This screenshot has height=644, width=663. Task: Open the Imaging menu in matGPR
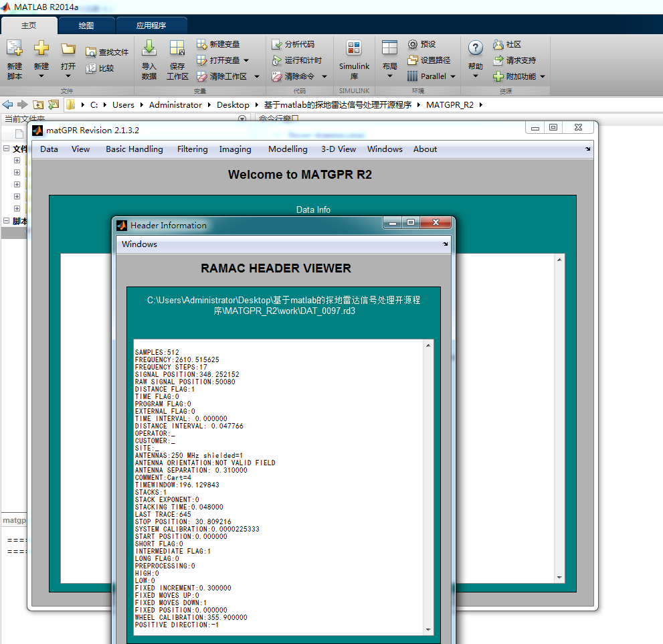[x=235, y=149]
